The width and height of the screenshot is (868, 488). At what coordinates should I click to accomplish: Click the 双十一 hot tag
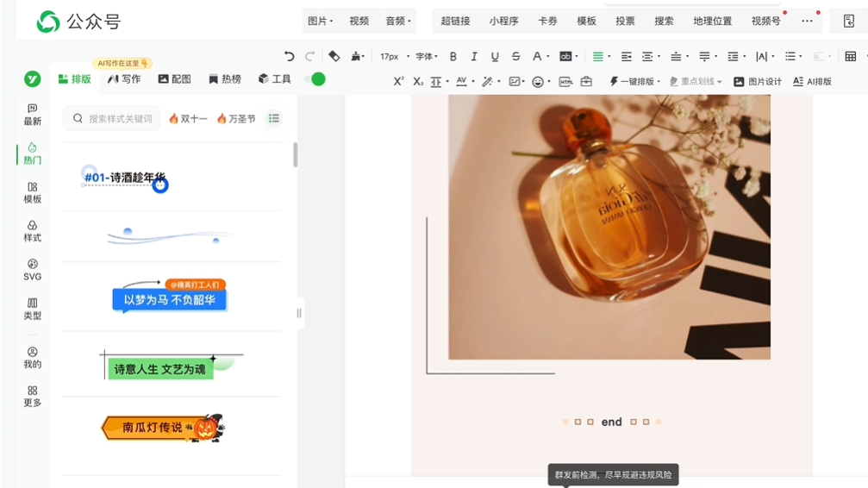[x=188, y=119]
